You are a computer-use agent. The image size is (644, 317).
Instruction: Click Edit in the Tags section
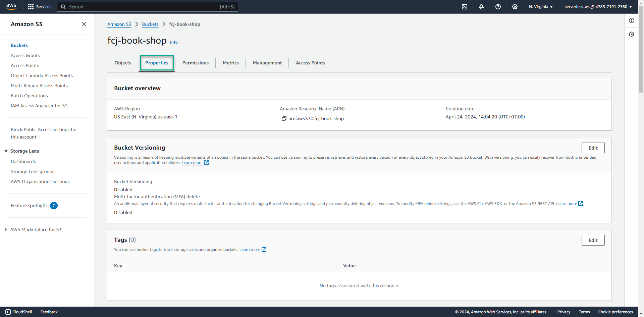click(x=593, y=240)
